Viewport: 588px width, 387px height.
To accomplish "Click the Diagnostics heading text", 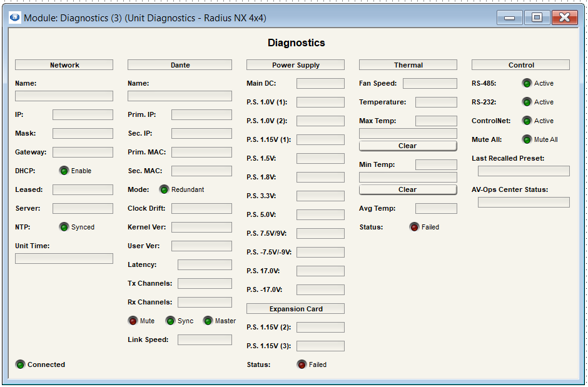I will pos(297,43).
